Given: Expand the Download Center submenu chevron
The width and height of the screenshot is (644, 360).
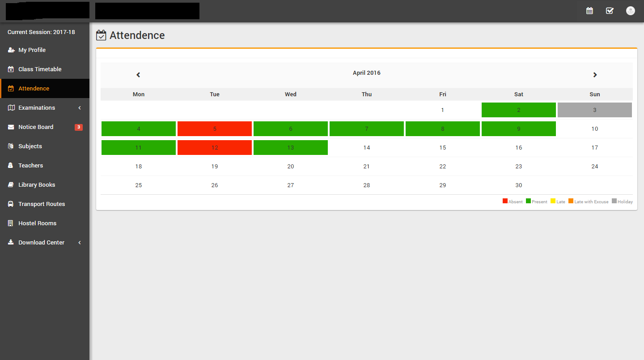Looking at the screenshot, I should point(80,243).
